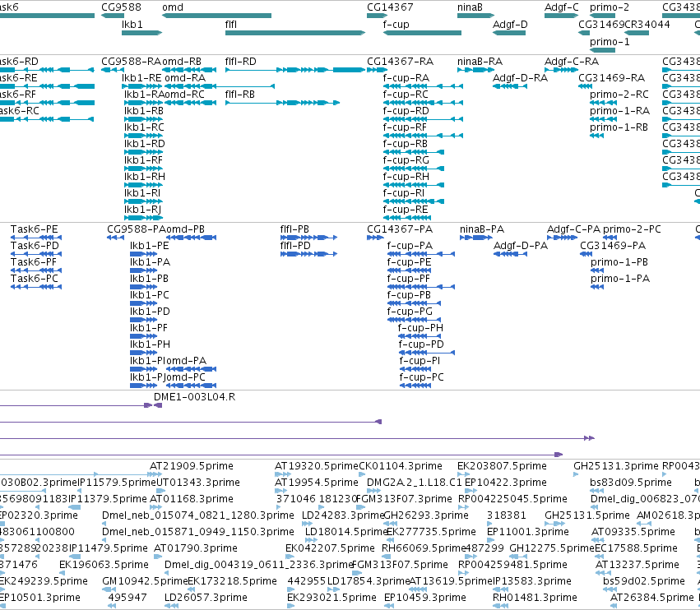Select the AT26384.5prime EST label

[x=651, y=597]
